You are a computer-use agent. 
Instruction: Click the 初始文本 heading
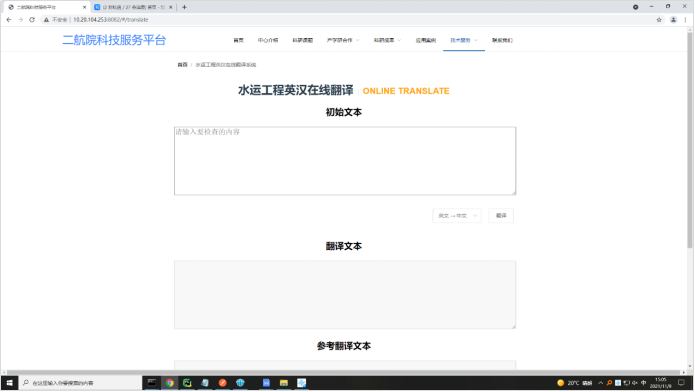coord(344,112)
